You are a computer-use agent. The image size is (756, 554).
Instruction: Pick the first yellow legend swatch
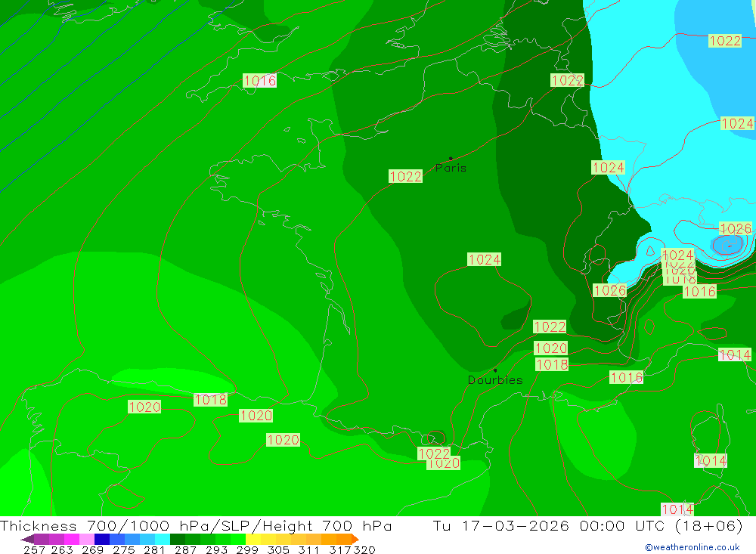click(x=253, y=539)
